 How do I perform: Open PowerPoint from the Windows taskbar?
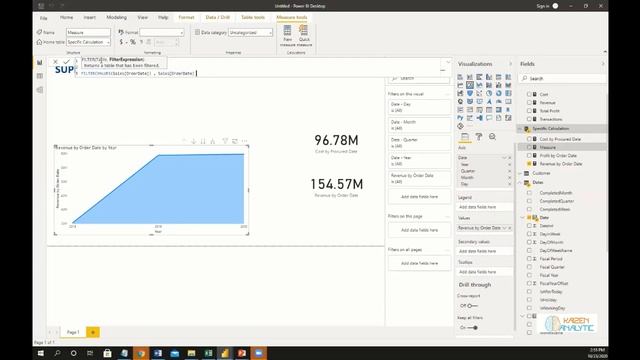coord(242,353)
